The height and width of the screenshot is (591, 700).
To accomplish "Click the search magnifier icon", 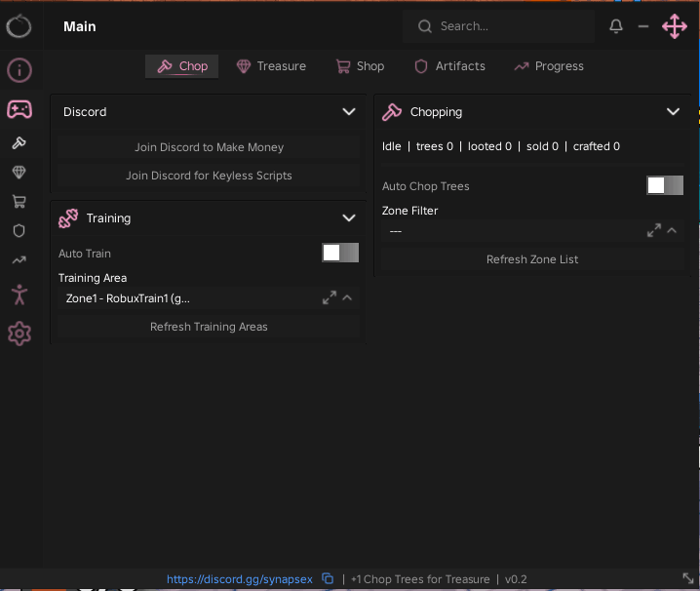I will coord(425,26).
